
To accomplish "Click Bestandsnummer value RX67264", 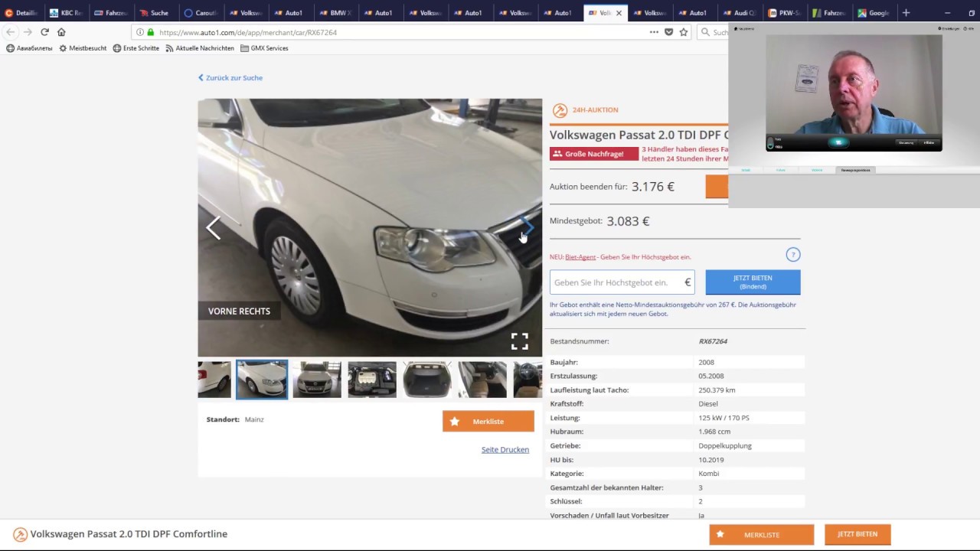I will [713, 341].
